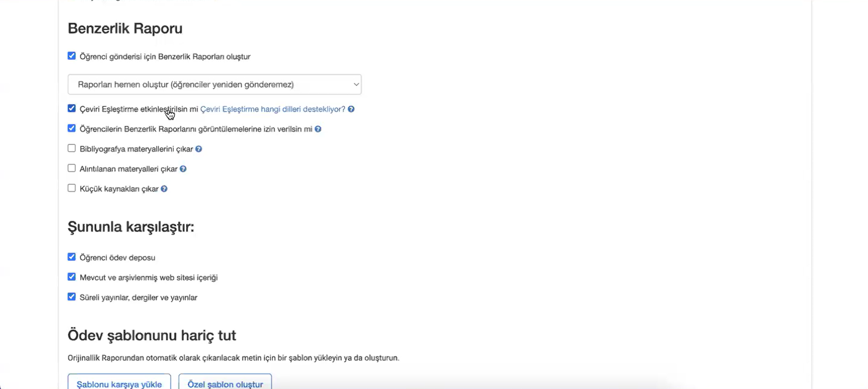Uncheck Öğrenci ödev deposu

[x=71, y=257]
